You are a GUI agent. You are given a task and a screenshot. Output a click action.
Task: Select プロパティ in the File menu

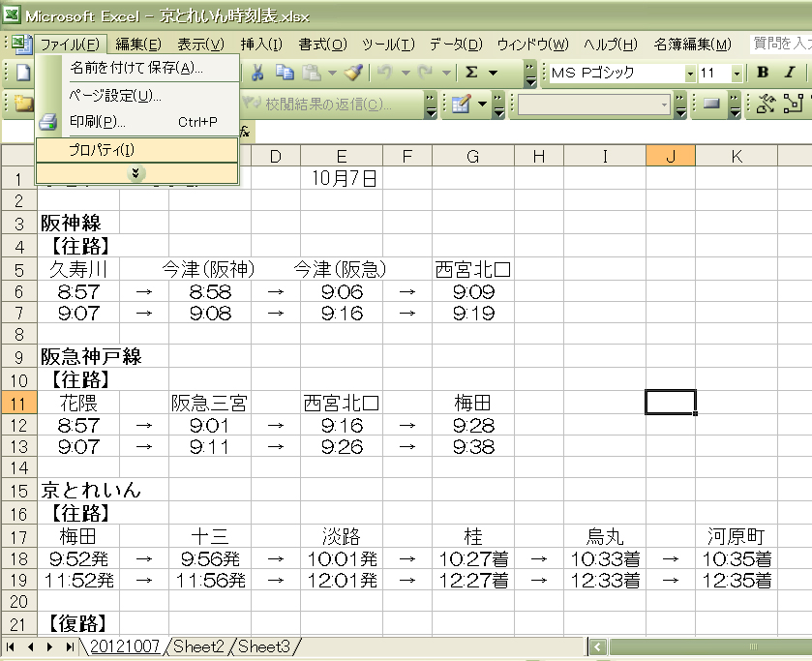coord(102,149)
